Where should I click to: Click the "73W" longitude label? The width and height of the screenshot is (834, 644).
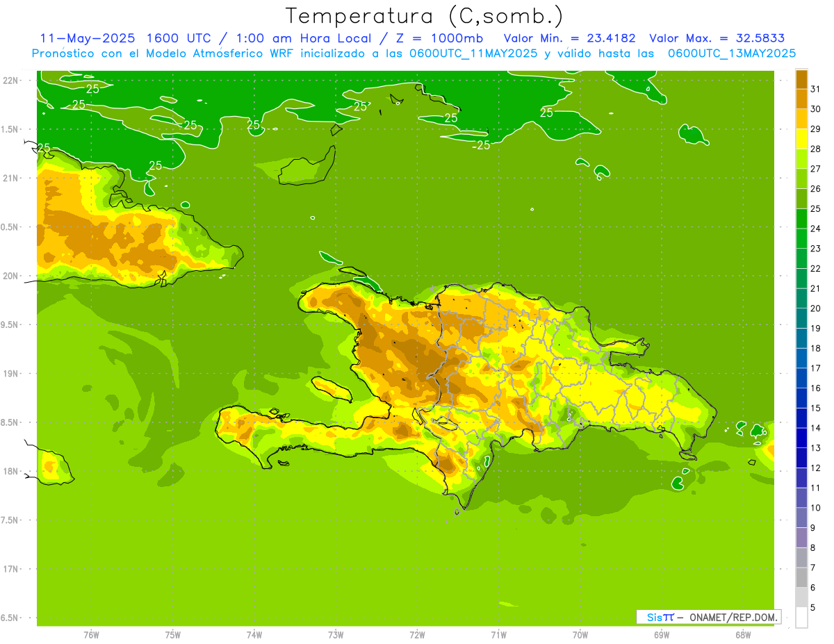pos(336,635)
